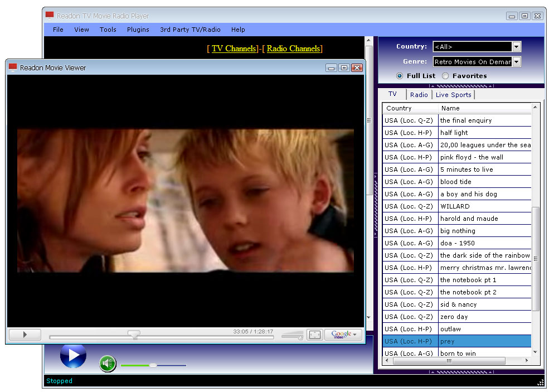Image resolution: width=549 pixels, height=392 pixels.
Task: Minimize the Readon TV Movie Radio Player
Action: tap(512, 16)
